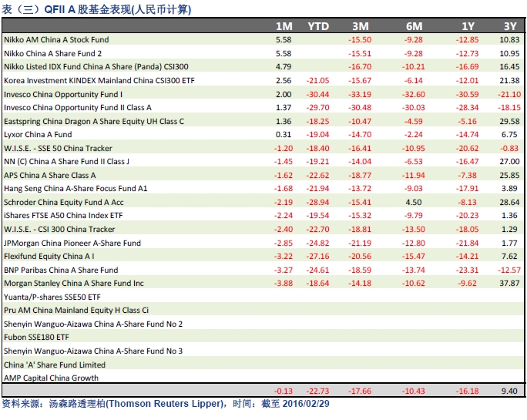The width and height of the screenshot is (527, 420).
Task: Click the 1M value 0.31 for Lyxor China A Fund
Action: (x=284, y=135)
